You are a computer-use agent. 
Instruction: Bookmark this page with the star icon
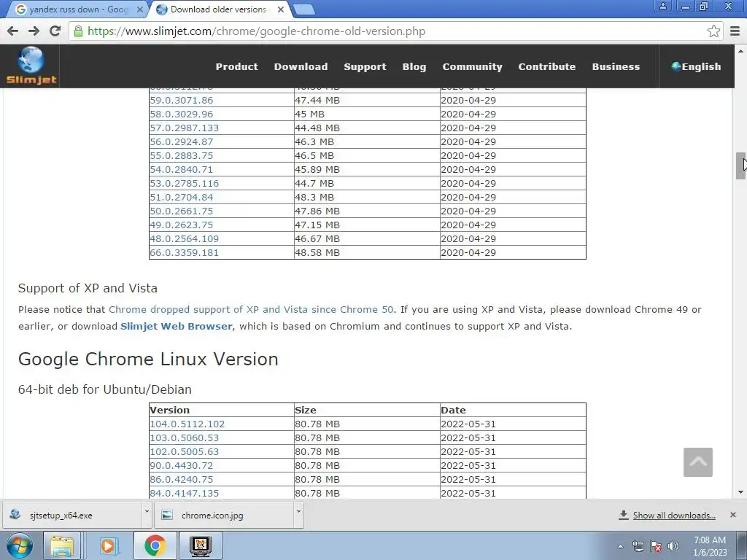[713, 31]
